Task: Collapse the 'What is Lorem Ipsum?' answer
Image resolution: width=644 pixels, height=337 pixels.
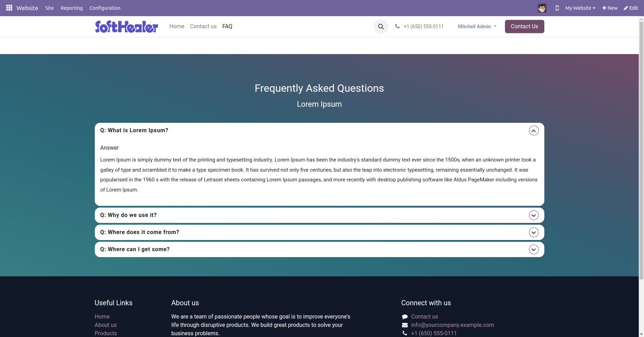Action: coord(534,130)
